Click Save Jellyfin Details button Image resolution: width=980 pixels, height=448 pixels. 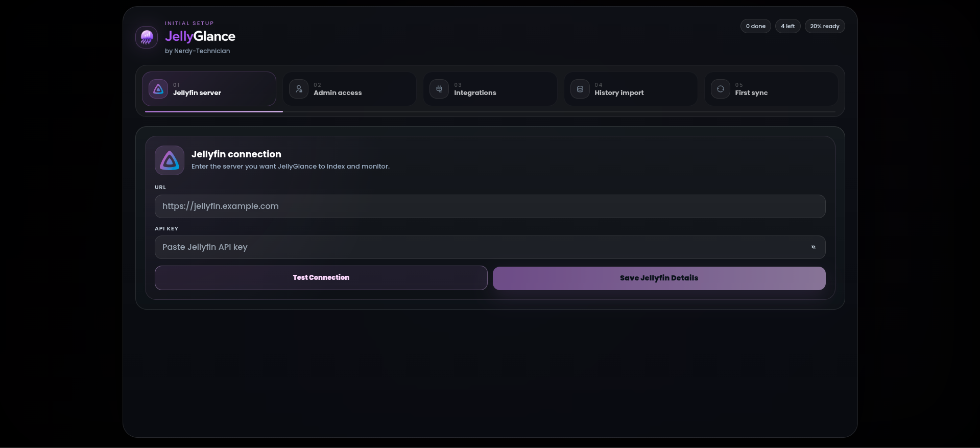659,278
